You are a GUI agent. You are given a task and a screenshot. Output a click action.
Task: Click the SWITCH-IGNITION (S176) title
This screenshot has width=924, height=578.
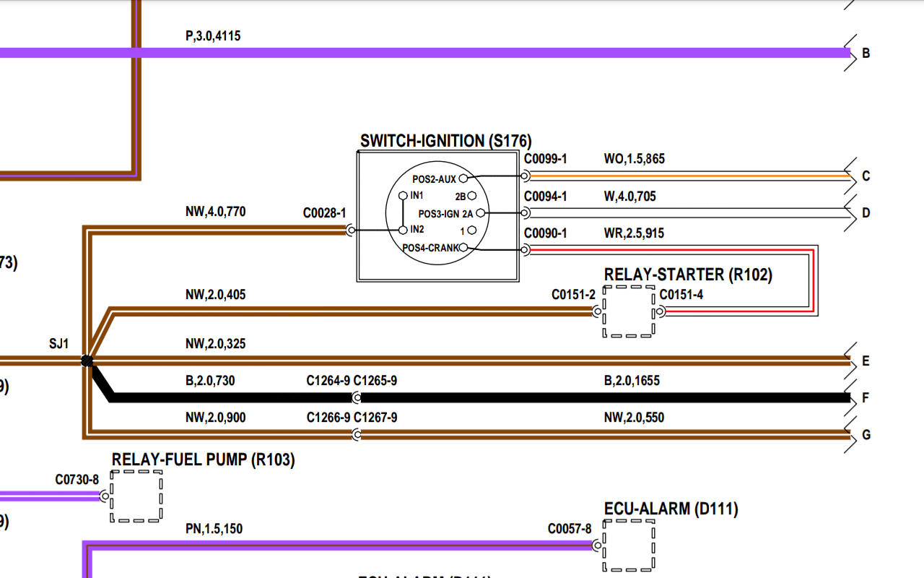point(446,141)
